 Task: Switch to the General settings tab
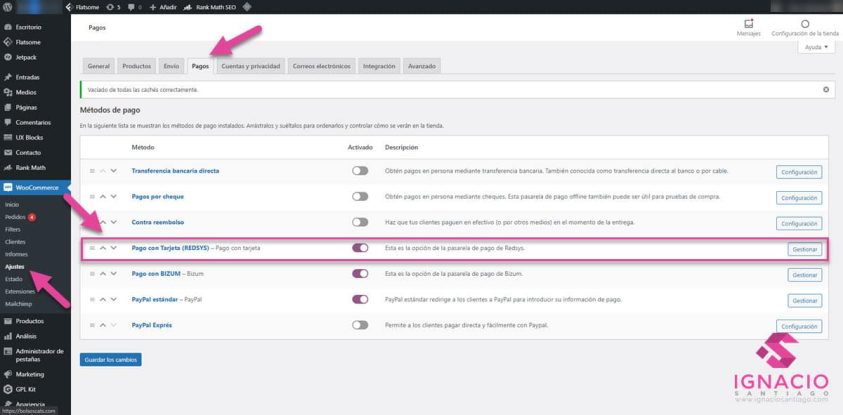point(98,66)
